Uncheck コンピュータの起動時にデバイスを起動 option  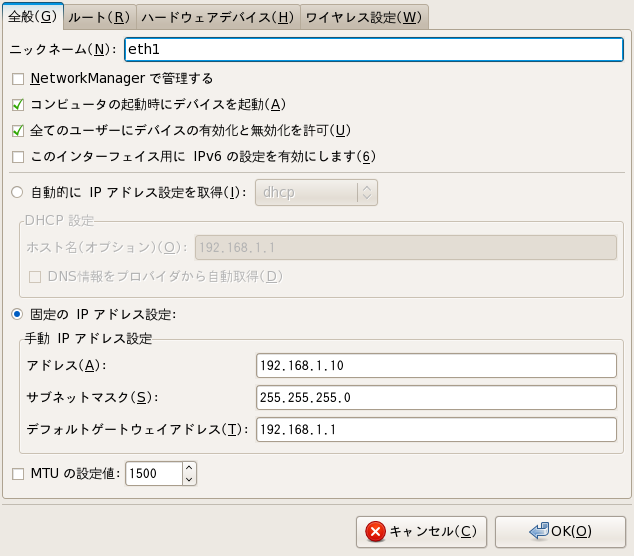[x=18, y=105]
